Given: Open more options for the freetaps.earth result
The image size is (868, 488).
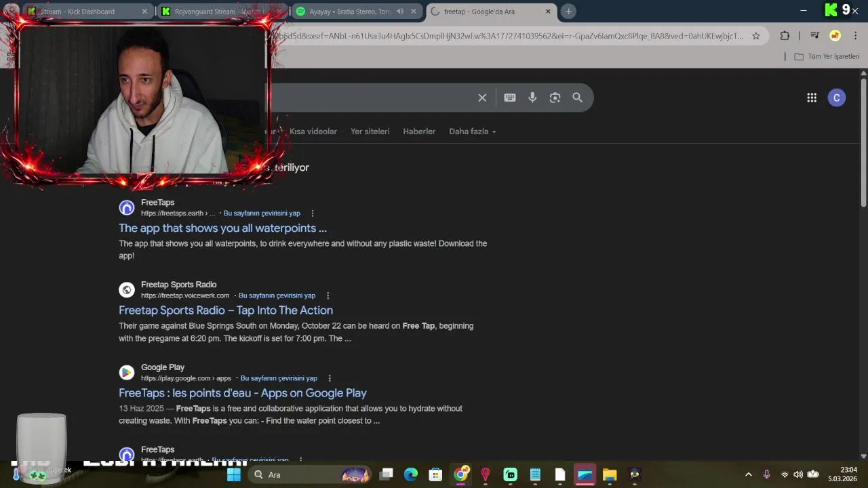Looking at the screenshot, I should [x=313, y=213].
